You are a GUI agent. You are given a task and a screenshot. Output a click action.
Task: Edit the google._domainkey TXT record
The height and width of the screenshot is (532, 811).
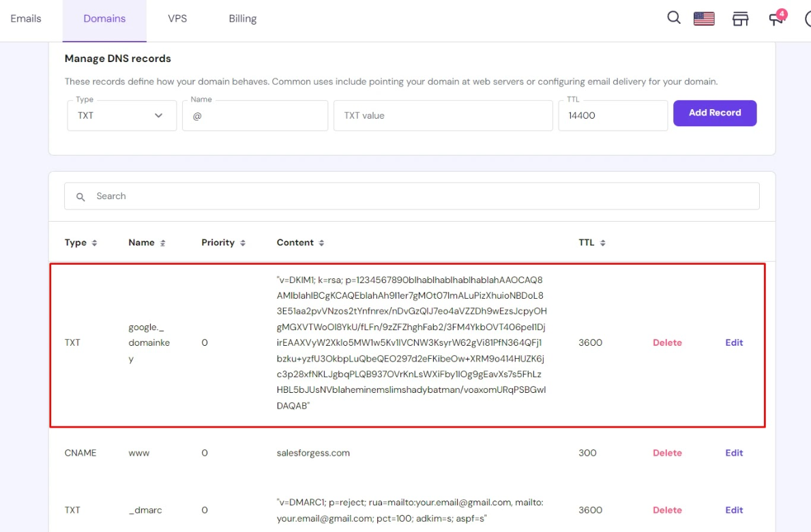click(x=734, y=342)
